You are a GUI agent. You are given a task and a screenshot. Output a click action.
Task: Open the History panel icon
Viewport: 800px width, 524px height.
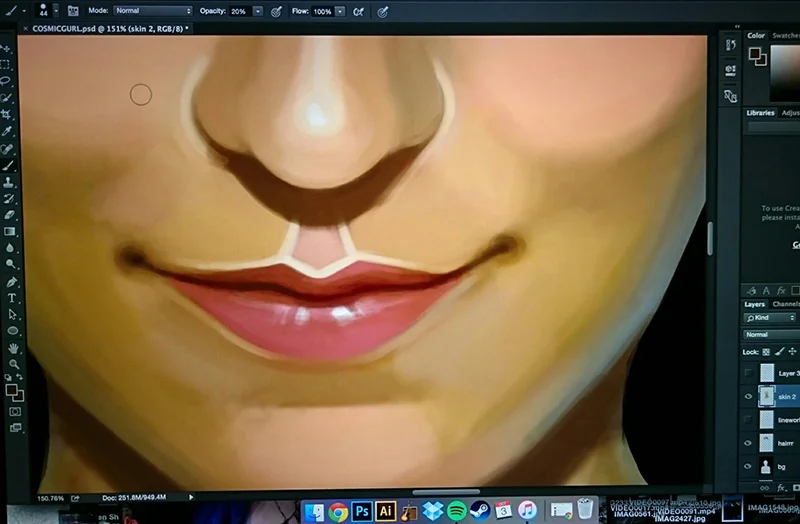click(730, 45)
